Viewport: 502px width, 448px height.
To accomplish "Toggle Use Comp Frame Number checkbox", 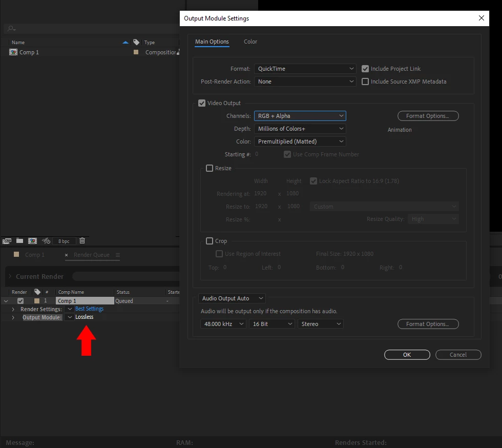I will 287,154.
